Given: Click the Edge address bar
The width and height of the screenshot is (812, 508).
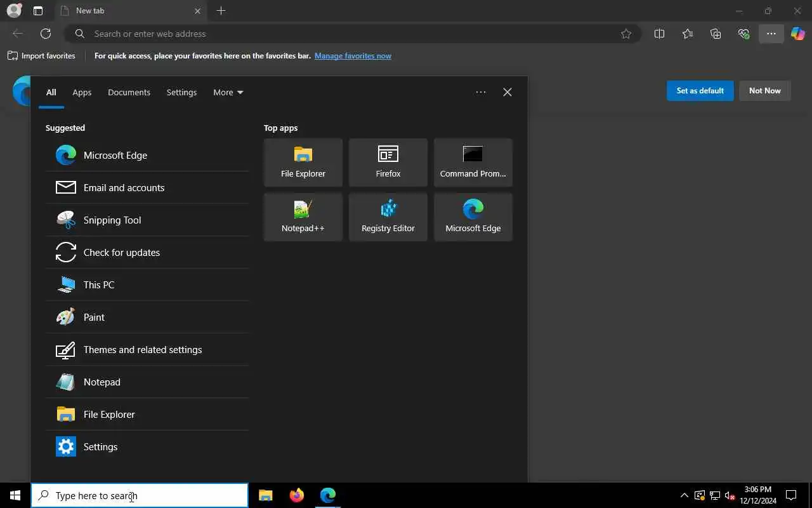Looking at the screenshot, I should [x=353, y=34].
